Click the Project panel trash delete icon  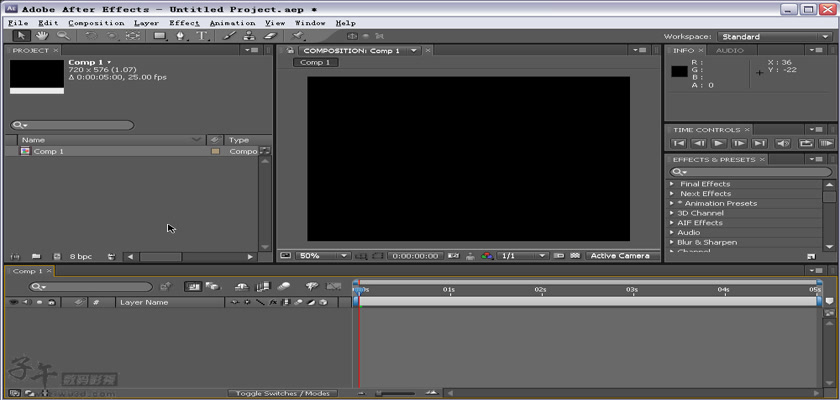pyautogui.click(x=111, y=256)
